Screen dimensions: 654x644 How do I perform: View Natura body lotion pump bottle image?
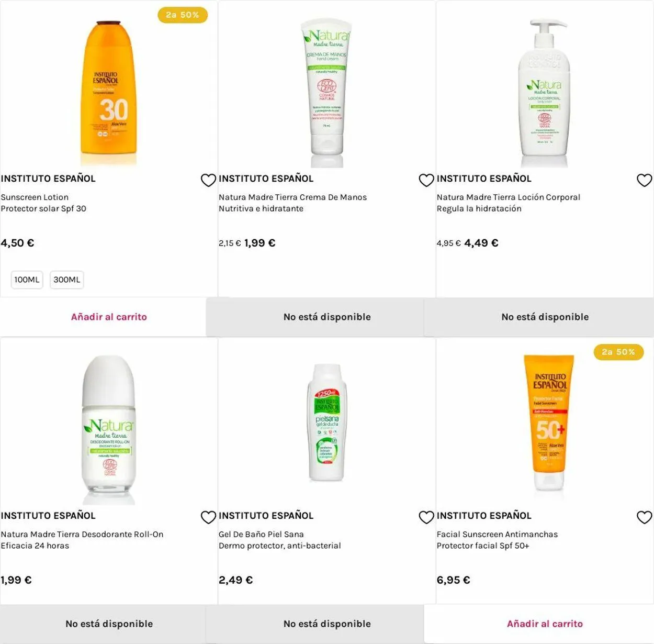545,93
